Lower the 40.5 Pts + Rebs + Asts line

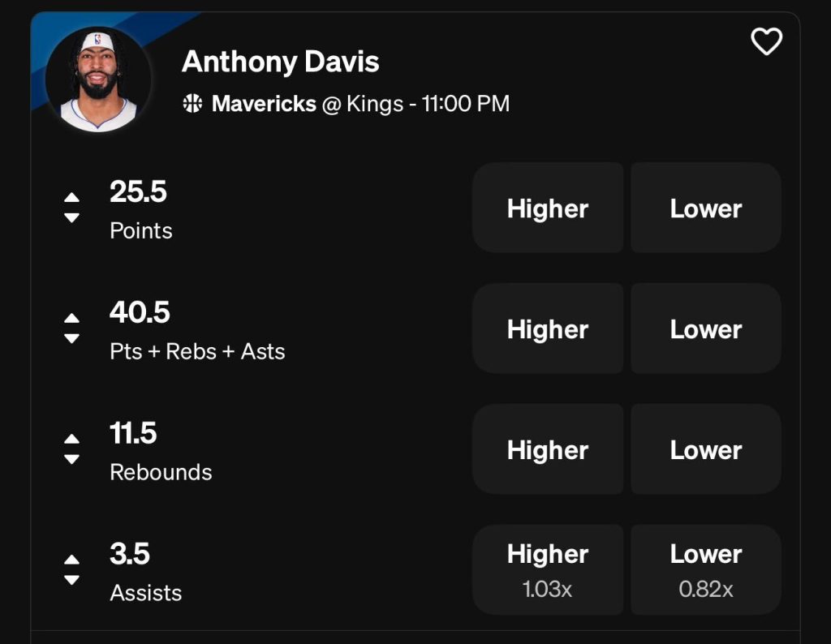(x=71, y=338)
